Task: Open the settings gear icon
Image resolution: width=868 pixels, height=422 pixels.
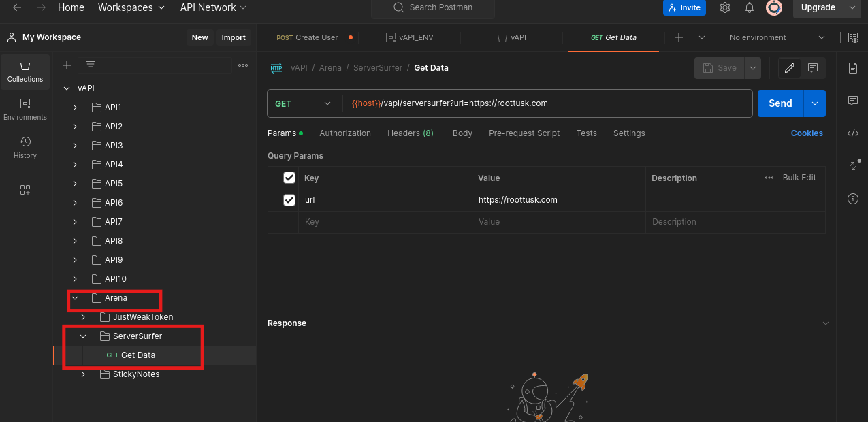Action: (x=725, y=7)
